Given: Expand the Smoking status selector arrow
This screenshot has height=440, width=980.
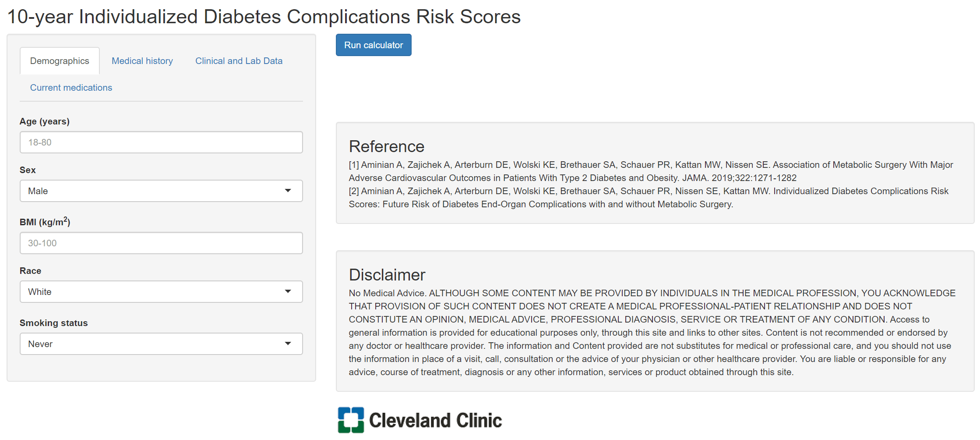Looking at the screenshot, I should tap(288, 344).
